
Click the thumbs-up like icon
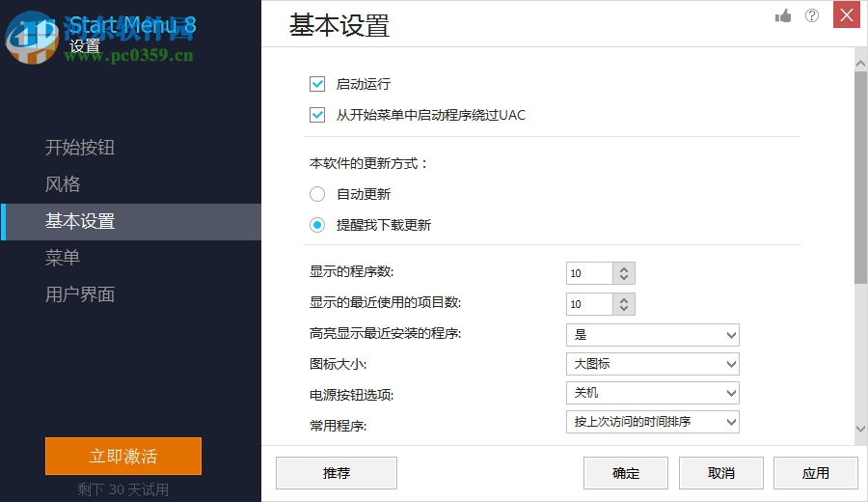783,15
